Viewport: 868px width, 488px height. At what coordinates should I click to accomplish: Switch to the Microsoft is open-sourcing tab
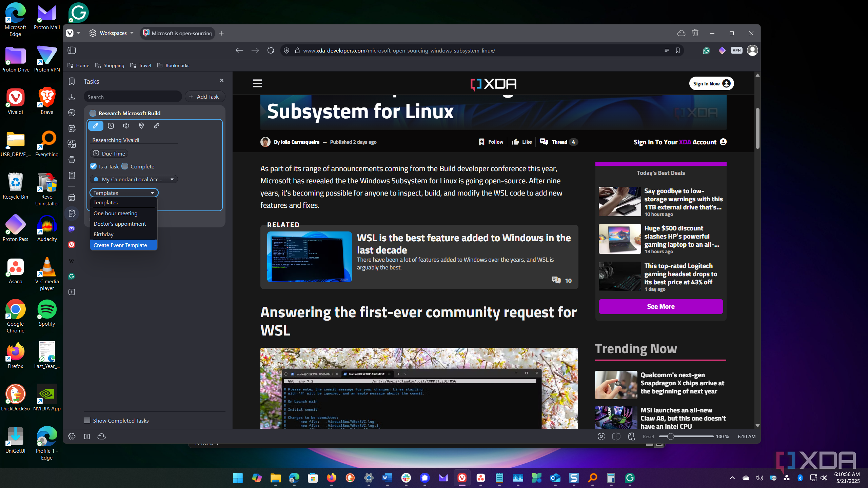click(x=178, y=33)
